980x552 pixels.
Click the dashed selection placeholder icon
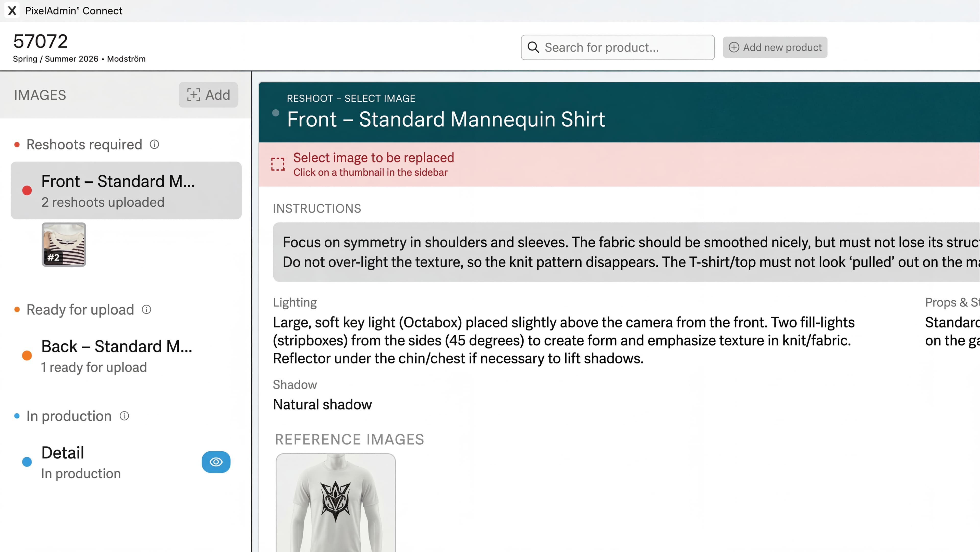point(278,164)
